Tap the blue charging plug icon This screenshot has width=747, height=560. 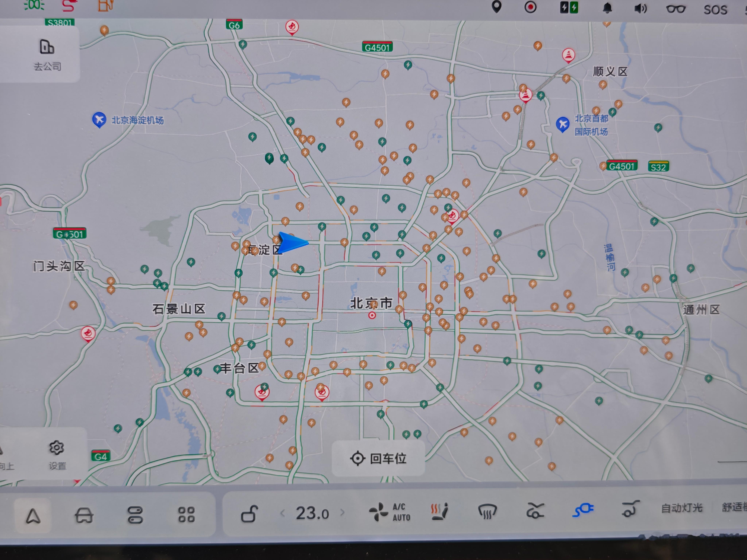coord(583,510)
